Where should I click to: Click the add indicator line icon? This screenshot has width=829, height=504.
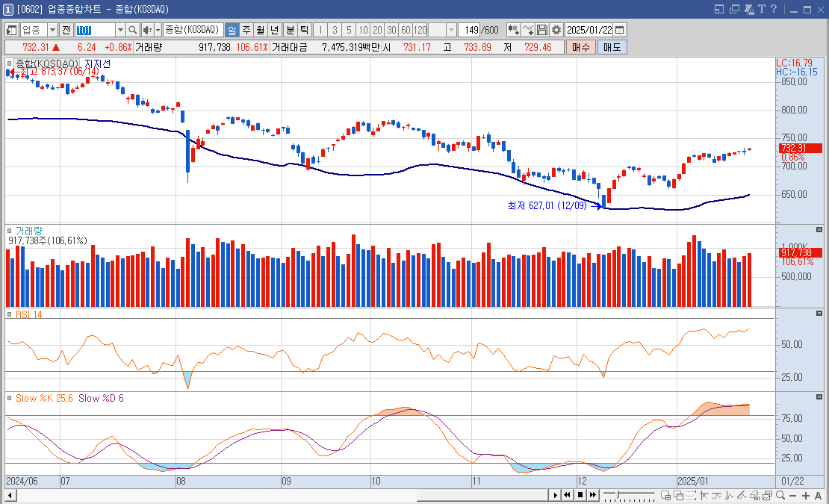pyautogui.click(x=527, y=30)
